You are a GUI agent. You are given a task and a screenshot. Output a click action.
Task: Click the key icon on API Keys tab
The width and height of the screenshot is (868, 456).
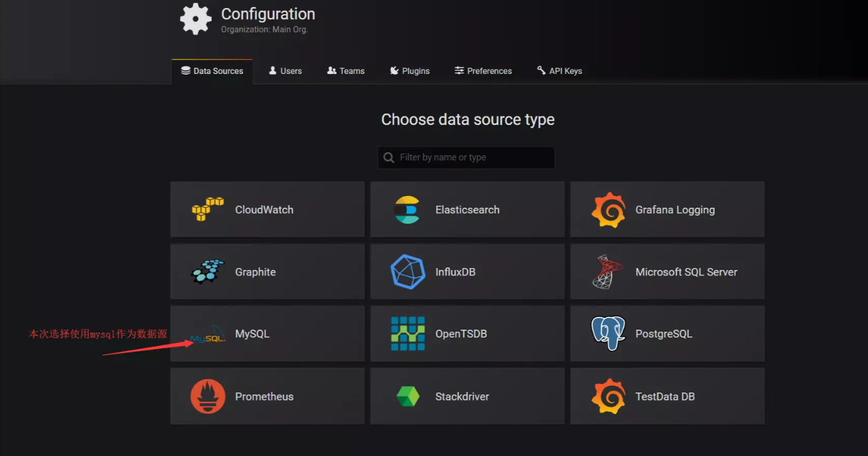pyautogui.click(x=541, y=70)
